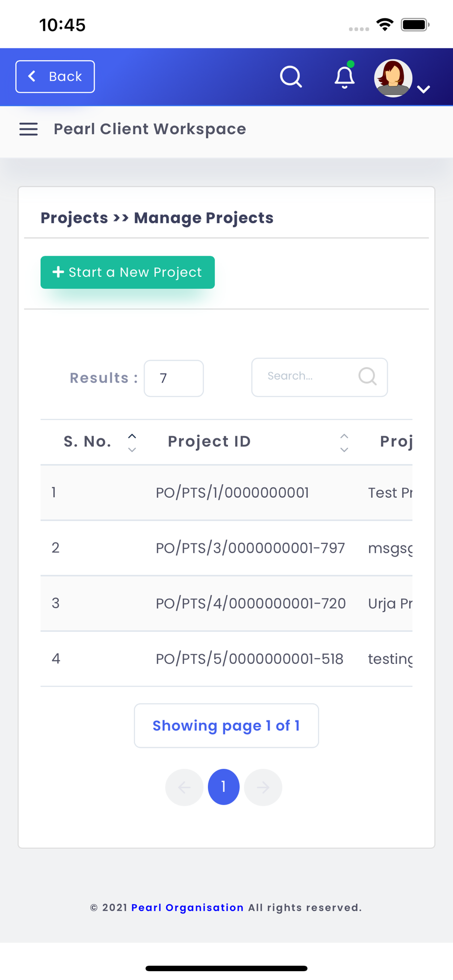
Task: Select project PO/PTS/3/0000000001-797 row
Action: point(250,548)
